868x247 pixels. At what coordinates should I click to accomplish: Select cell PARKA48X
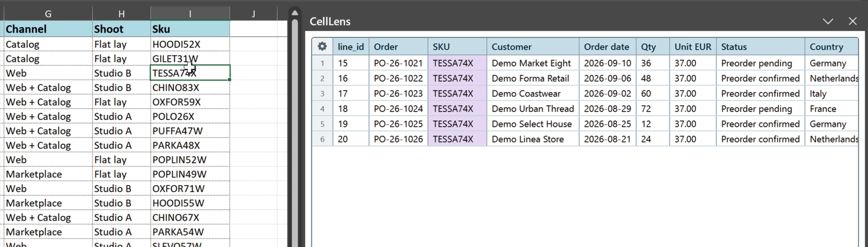click(x=190, y=146)
